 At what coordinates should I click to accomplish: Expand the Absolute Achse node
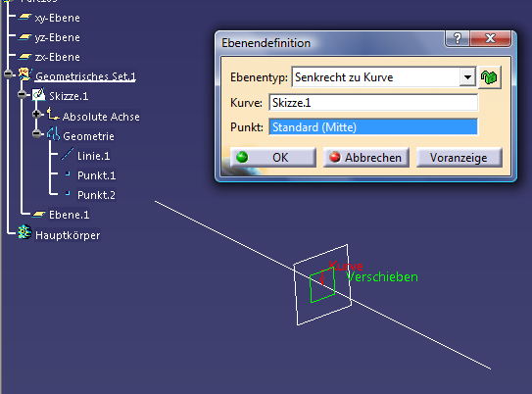click(36, 115)
